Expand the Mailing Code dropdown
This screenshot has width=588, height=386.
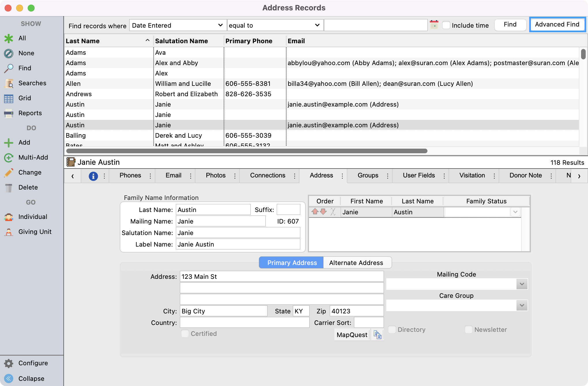pos(522,284)
